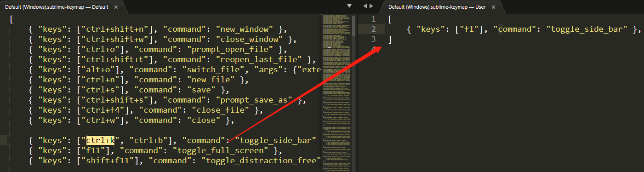Click the "toggle_full_screen" command text

point(220,150)
